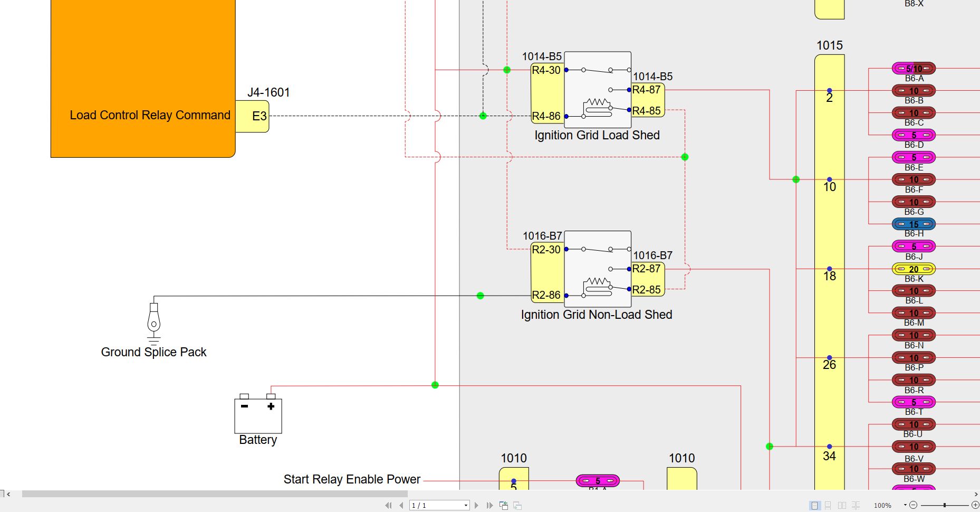Click the Load Control Relay Command label
The height and width of the screenshot is (512, 980).
pos(150,115)
